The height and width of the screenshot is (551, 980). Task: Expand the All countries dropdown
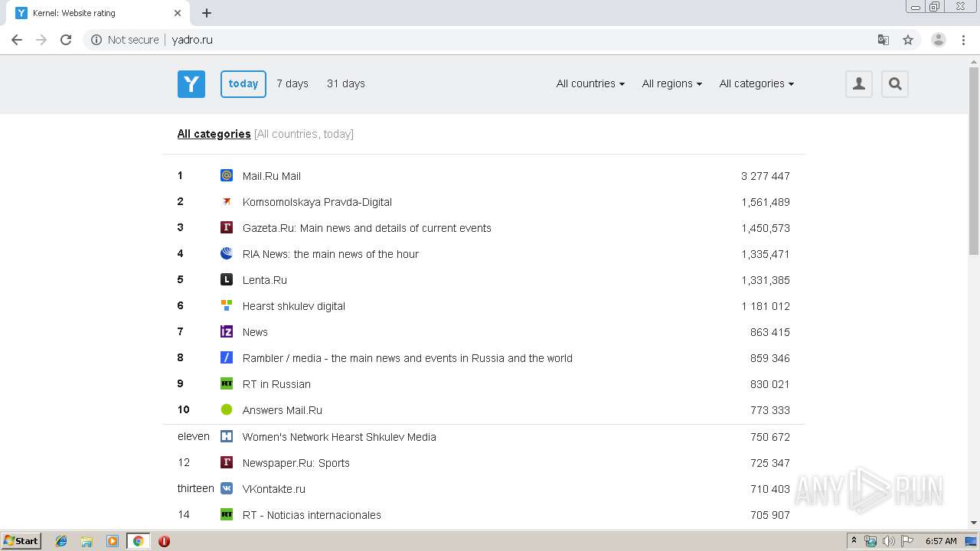point(590,83)
